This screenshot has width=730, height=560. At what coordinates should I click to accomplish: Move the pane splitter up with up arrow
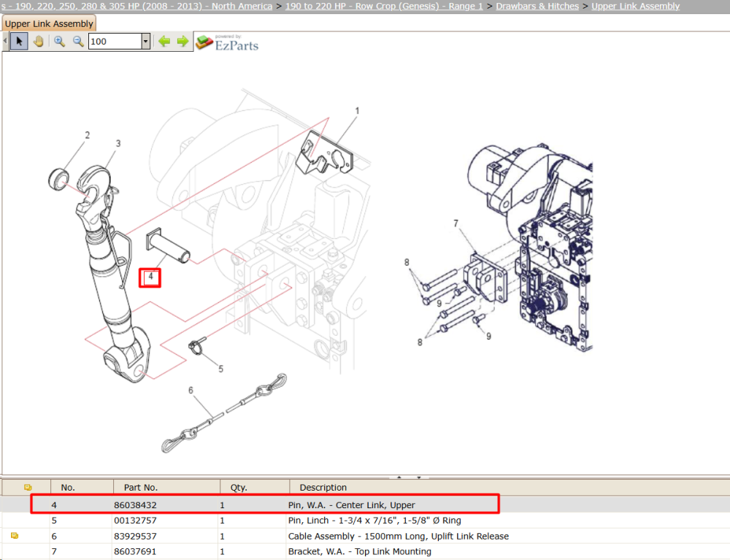click(399, 477)
